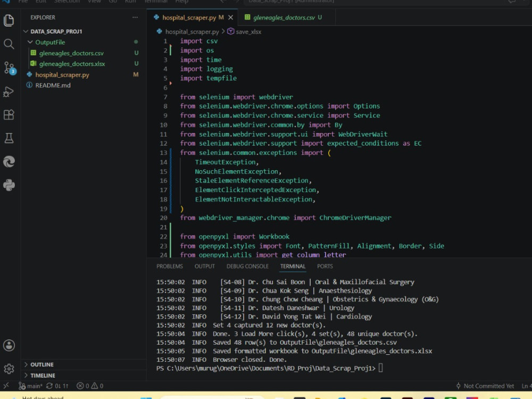Open the Run and Debug view

point(9,92)
